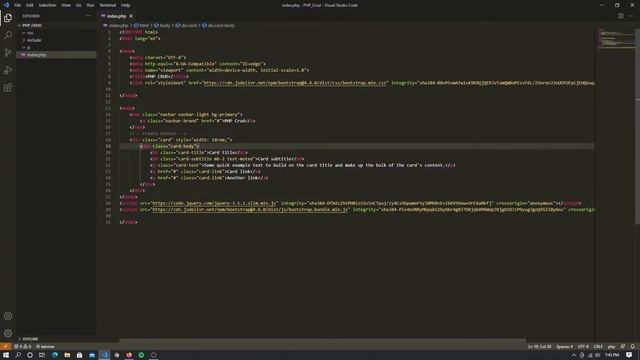This screenshot has width=640, height=360.
Task: Expand the Outline section
Action: (x=56, y=339)
